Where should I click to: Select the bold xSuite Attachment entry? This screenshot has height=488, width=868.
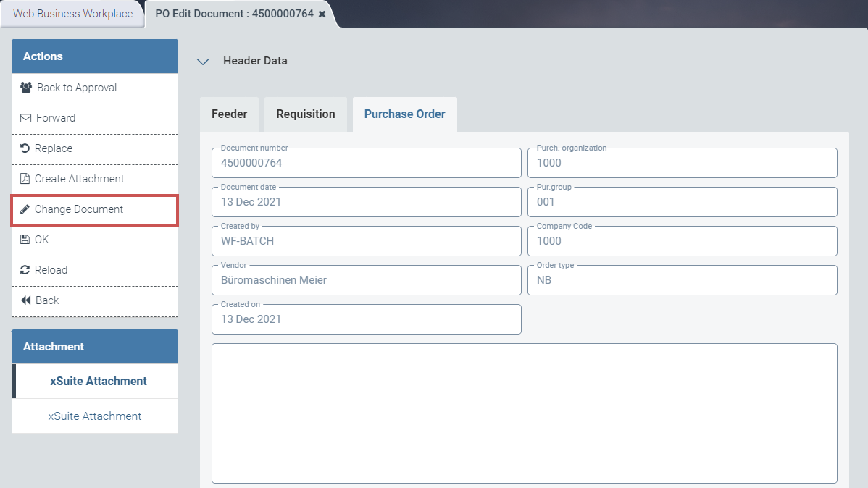[98, 382]
